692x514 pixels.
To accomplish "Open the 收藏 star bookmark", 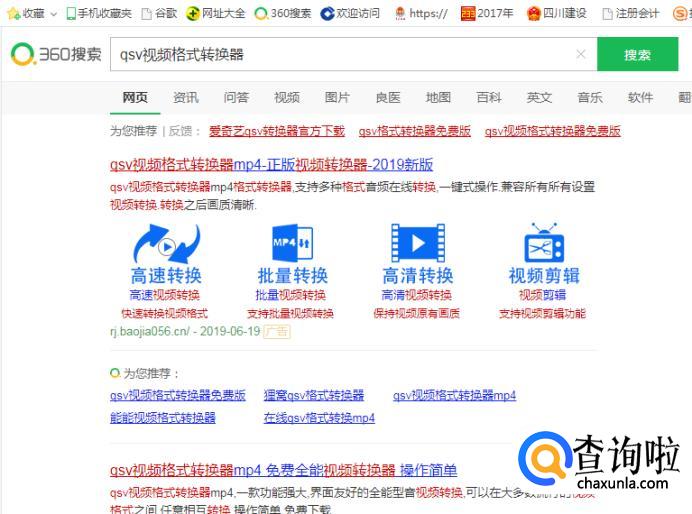I will pyautogui.click(x=26, y=13).
